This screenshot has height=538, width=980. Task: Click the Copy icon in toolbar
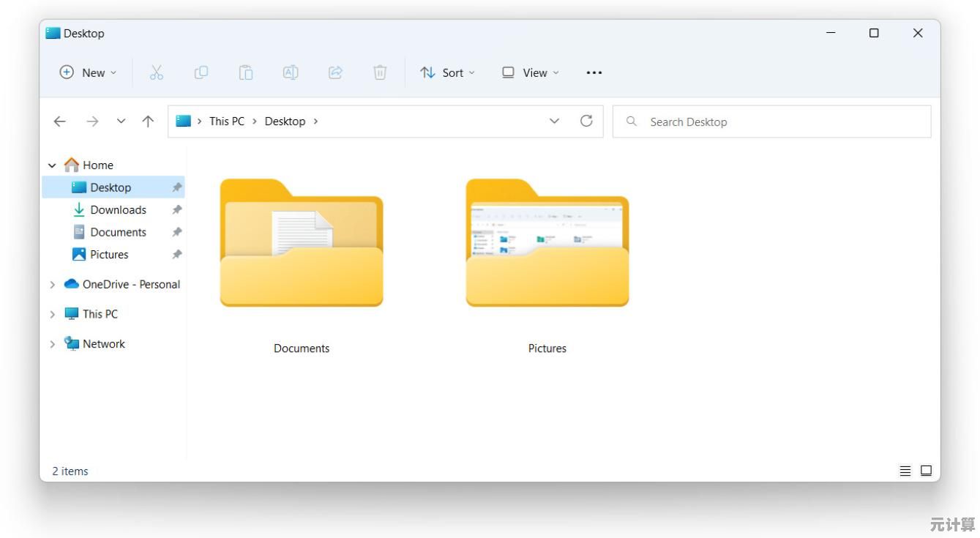[201, 72]
